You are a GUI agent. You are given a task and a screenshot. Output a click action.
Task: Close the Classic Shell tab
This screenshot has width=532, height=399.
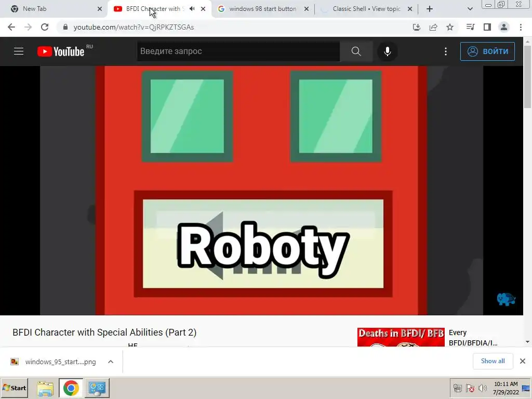click(410, 9)
